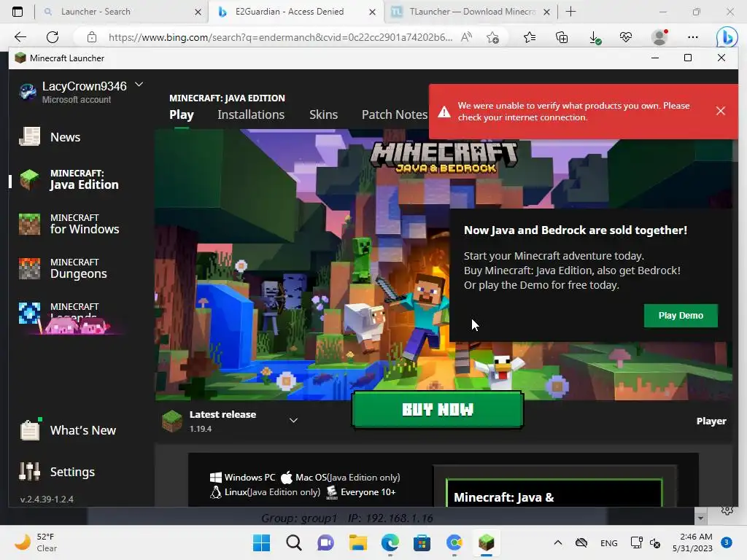This screenshot has width=747, height=560.
Task: Dismiss the red unable-to-verify error banner
Action: coord(720,111)
